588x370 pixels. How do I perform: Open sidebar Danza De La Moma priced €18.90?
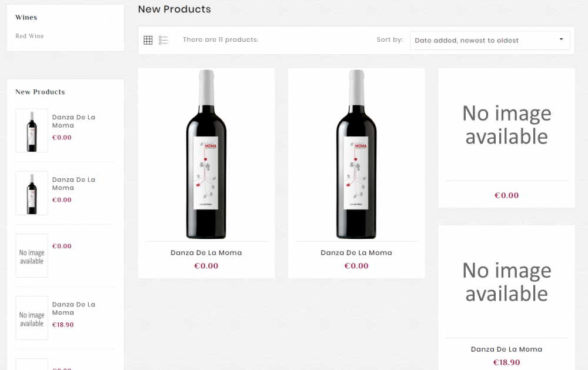pyautogui.click(x=73, y=308)
